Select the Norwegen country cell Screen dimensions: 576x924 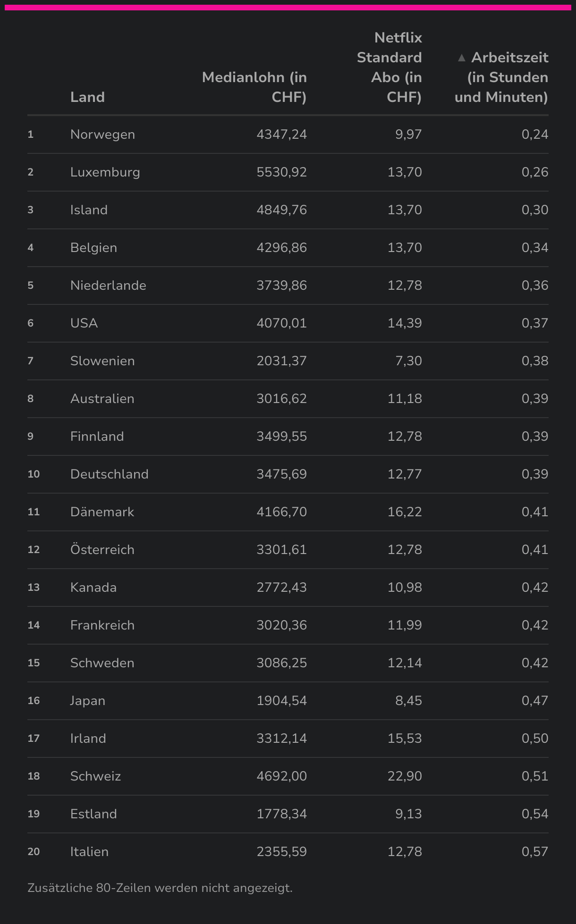(102, 134)
